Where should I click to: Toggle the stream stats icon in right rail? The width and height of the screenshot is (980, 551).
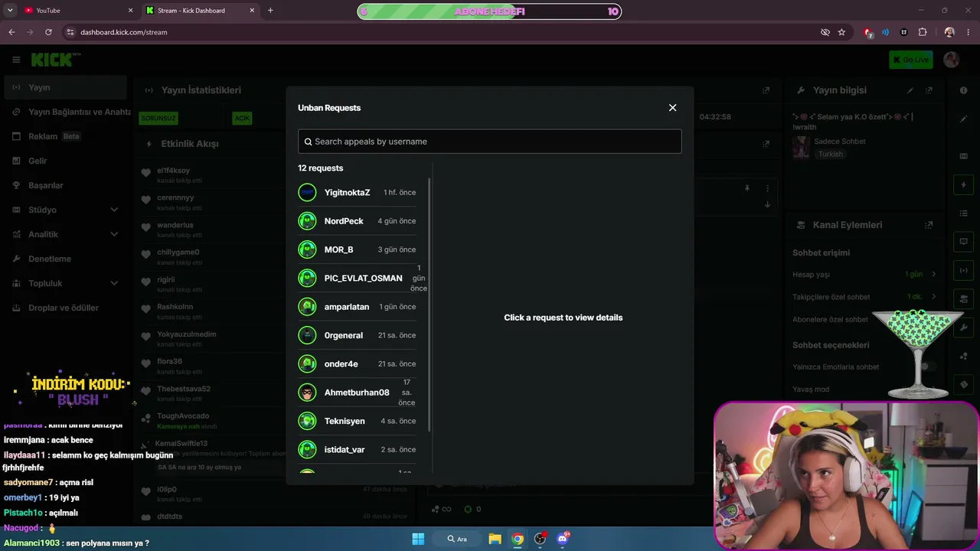coord(964,270)
